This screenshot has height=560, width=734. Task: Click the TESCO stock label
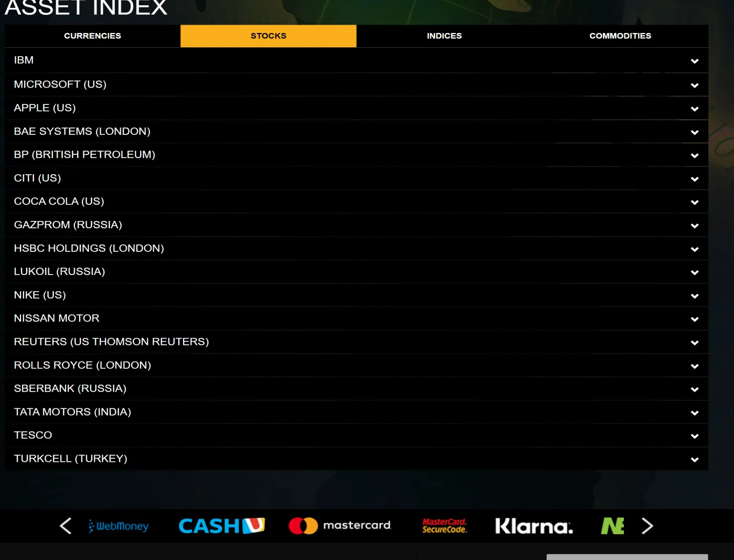33,435
